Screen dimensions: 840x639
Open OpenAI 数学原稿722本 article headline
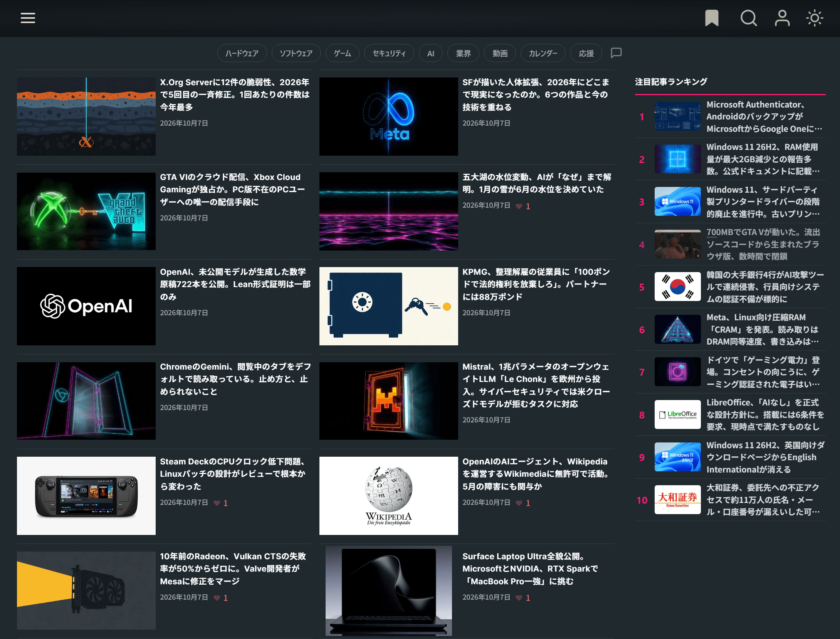235,284
